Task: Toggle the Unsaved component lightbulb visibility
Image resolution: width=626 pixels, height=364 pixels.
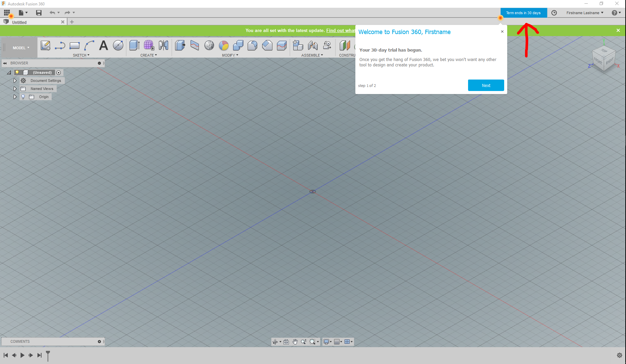Action: tap(17, 72)
